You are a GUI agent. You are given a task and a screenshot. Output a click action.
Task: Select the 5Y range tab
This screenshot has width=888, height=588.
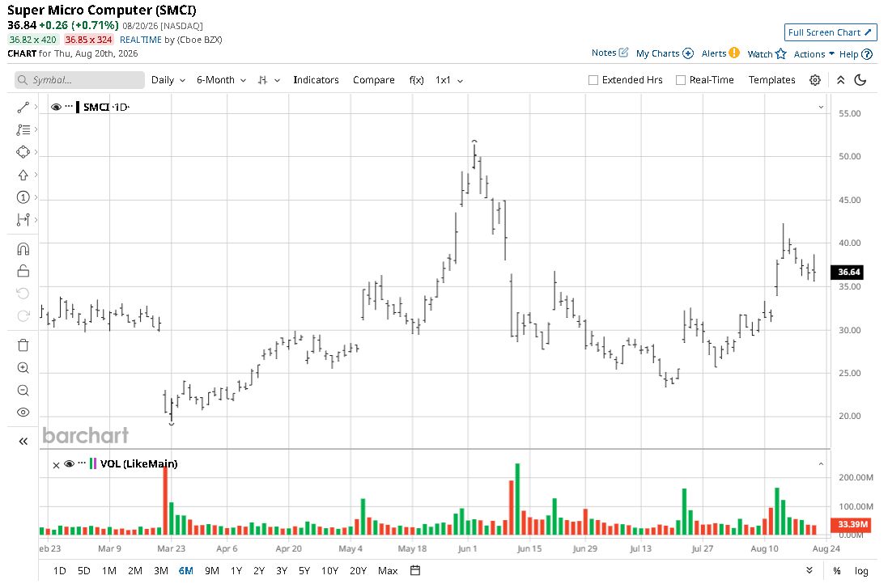(304, 570)
